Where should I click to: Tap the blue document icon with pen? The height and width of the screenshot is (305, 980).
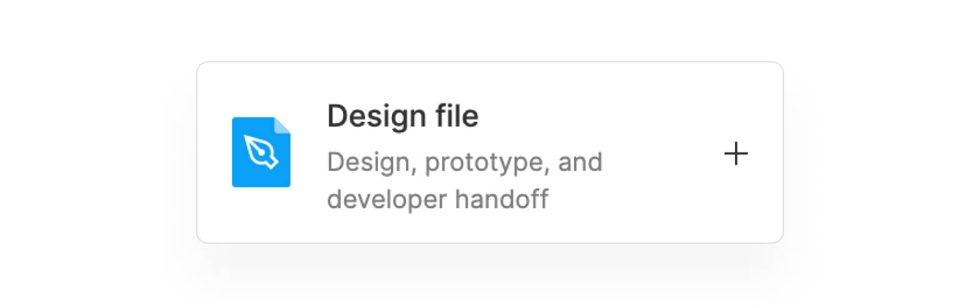(261, 152)
